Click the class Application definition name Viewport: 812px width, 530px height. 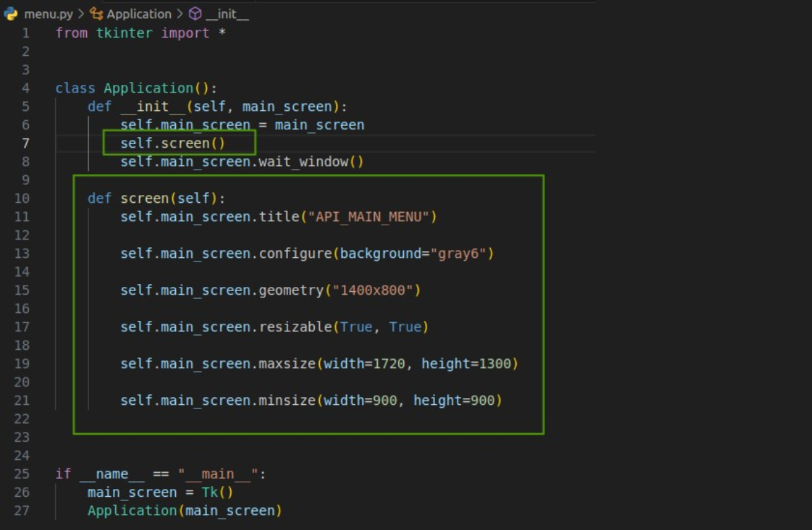(x=148, y=88)
